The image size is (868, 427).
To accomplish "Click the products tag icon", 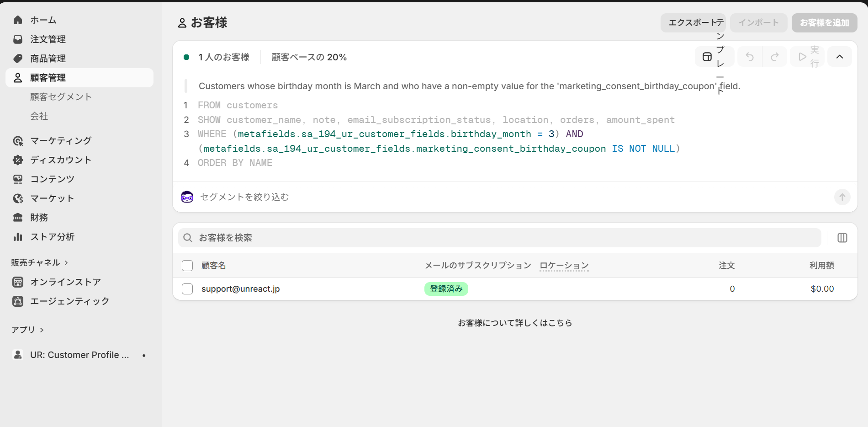I will (18, 59).
